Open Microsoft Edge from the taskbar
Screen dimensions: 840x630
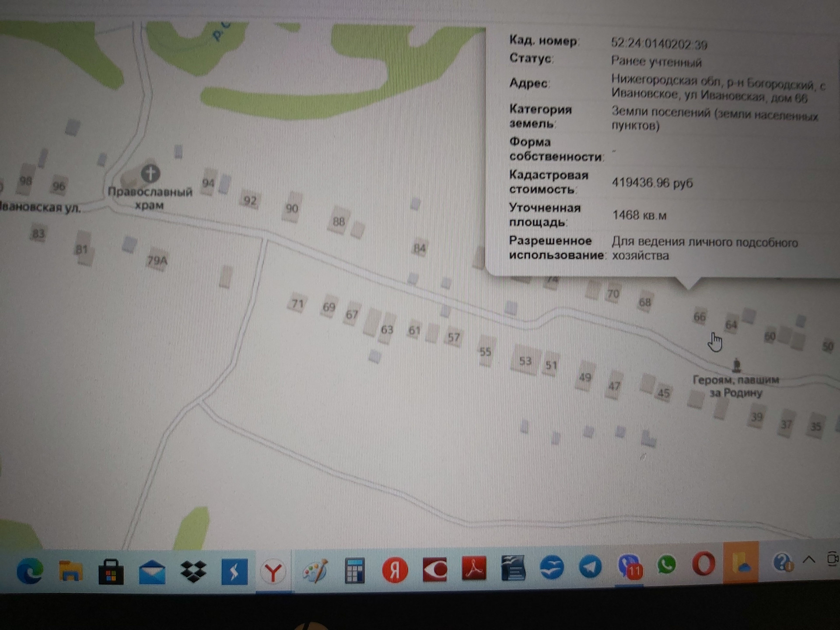point(30,571)
